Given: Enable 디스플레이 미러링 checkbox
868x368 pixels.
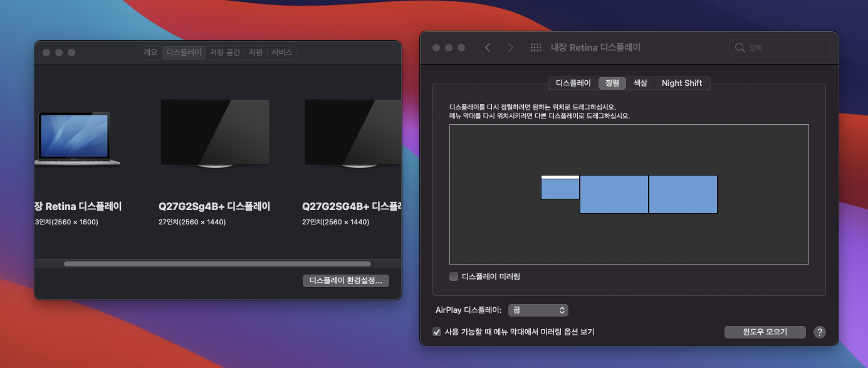Looking at the screenshot, I should 454,276.
